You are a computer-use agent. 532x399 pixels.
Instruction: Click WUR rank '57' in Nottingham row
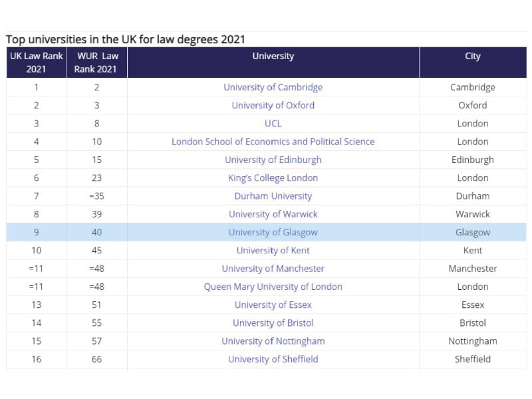(x=96, y=341)
